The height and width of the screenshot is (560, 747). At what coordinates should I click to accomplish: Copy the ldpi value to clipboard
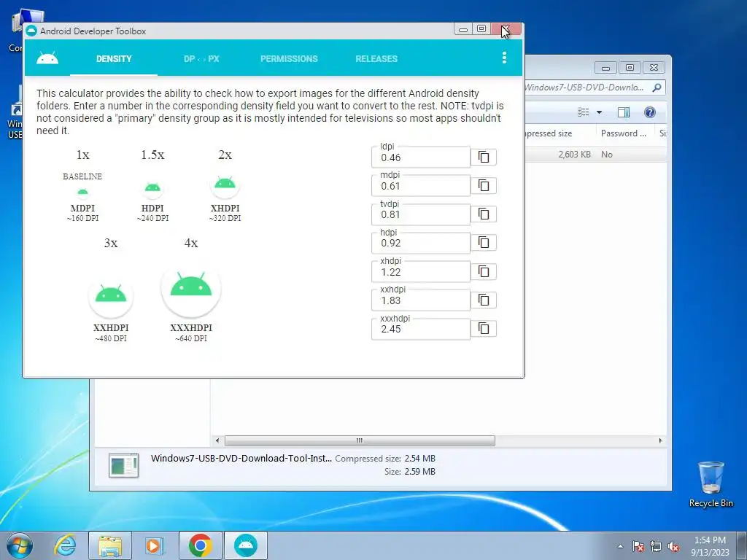[484, 157]
